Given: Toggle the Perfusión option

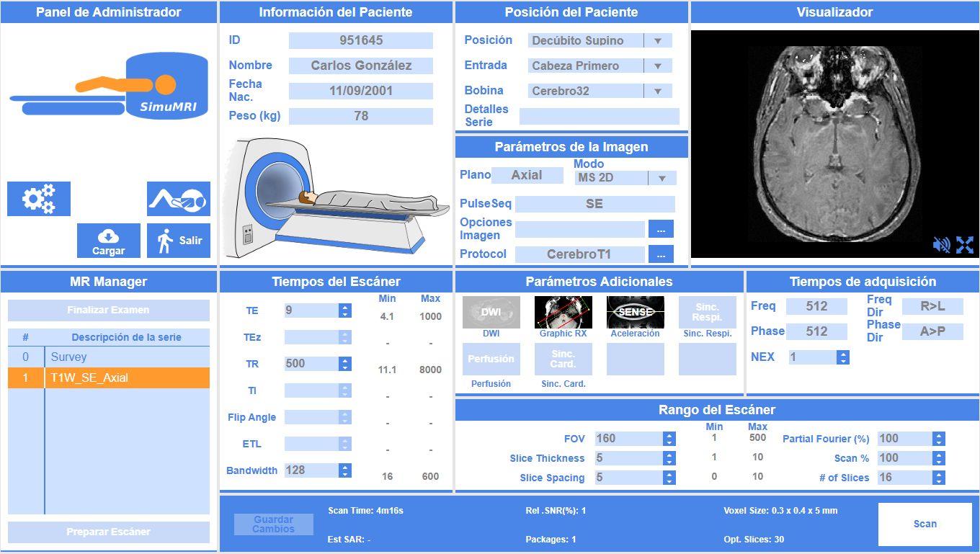Looking at the screenshot, I should [x=491, y=359].
